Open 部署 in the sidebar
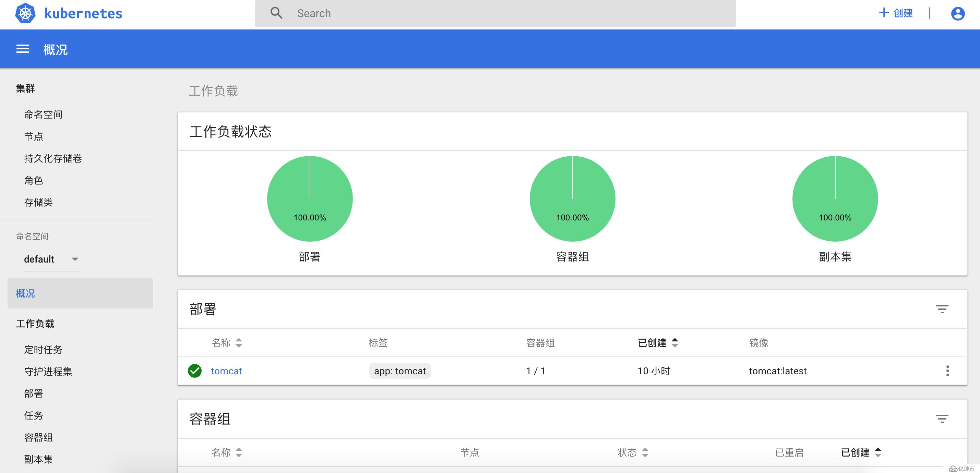 [x=34, y=393]
